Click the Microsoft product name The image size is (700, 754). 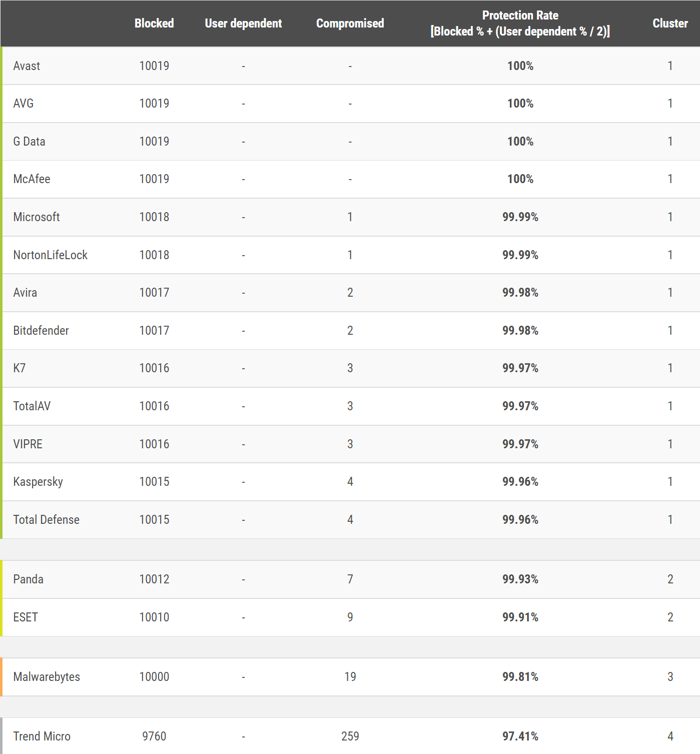point(37,217)
